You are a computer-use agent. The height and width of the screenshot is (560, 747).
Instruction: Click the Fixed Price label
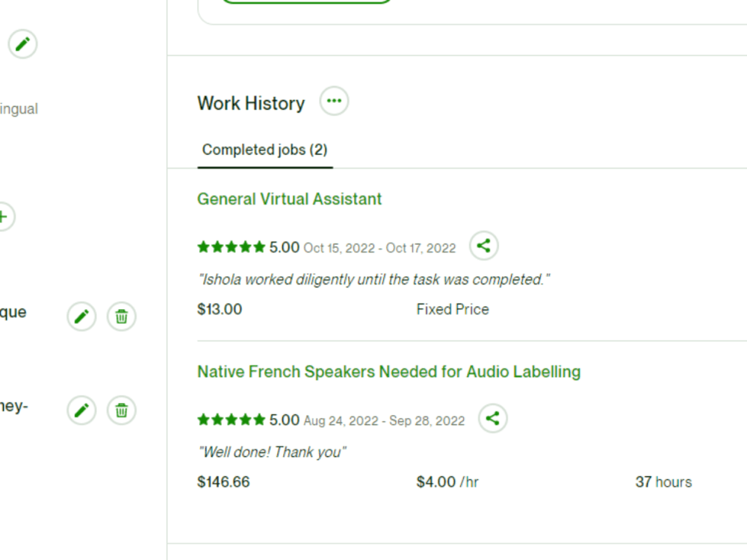tap(453, 310)
